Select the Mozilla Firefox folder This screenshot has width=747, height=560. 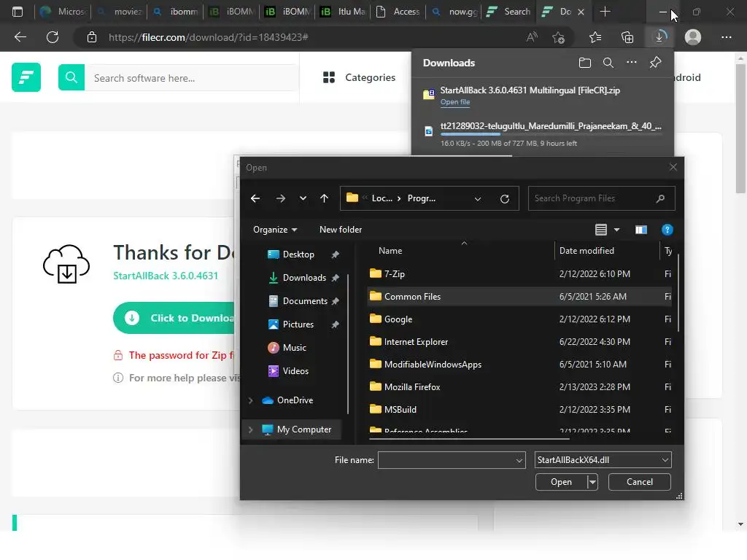519,386
